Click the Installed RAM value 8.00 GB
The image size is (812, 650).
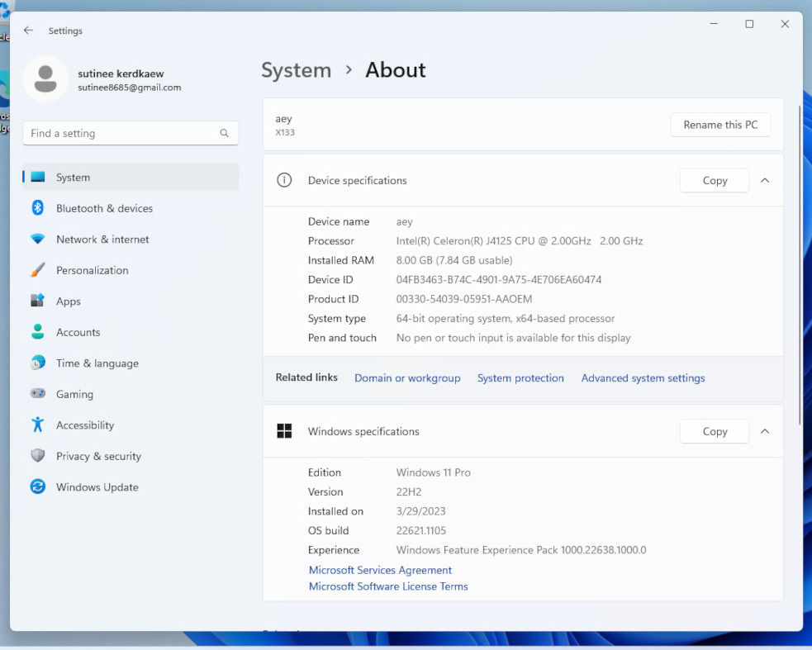click(454, 260)
